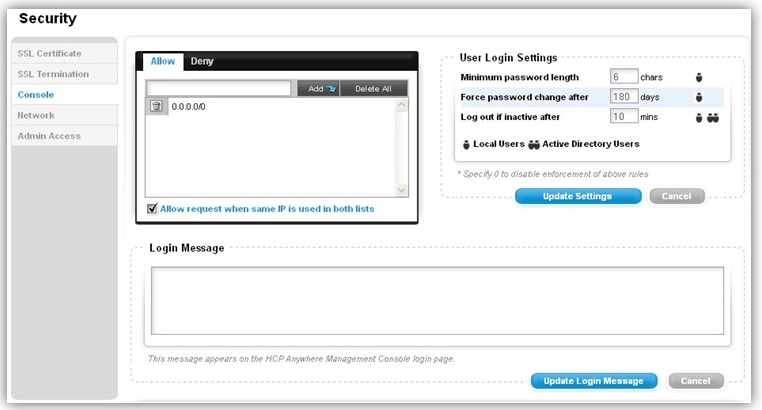Screen dimensions: 762x410
Task: Click the Active Directory users icon beside Log out row
Action: [x=713, y=118]
